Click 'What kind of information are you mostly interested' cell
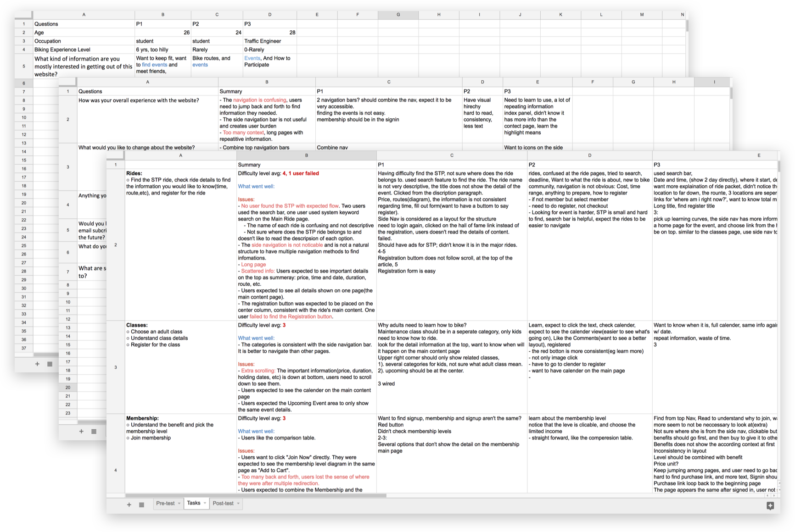The width and height of the screenshot is (795, 532). coord(84,66)
